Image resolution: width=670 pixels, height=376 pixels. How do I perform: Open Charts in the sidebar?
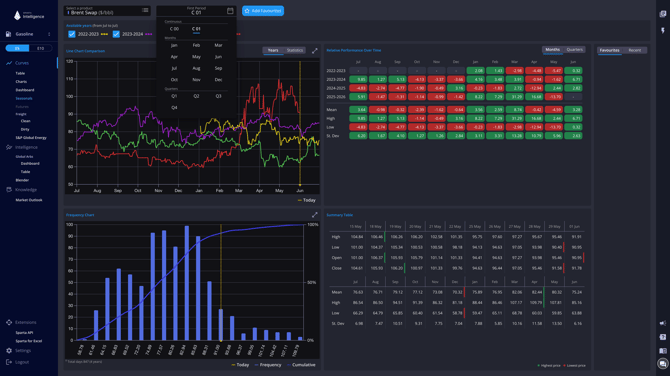pos(21,81)
